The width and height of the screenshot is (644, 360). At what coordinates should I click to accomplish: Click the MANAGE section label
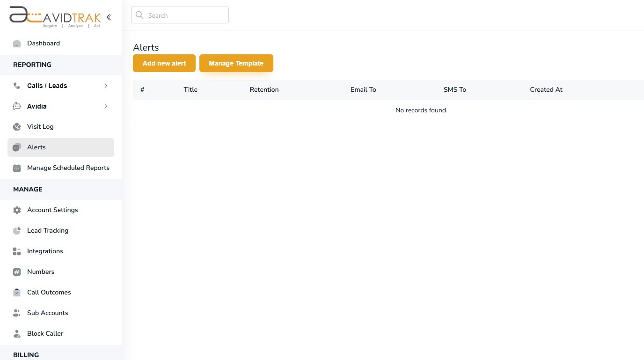coord(28,189)
